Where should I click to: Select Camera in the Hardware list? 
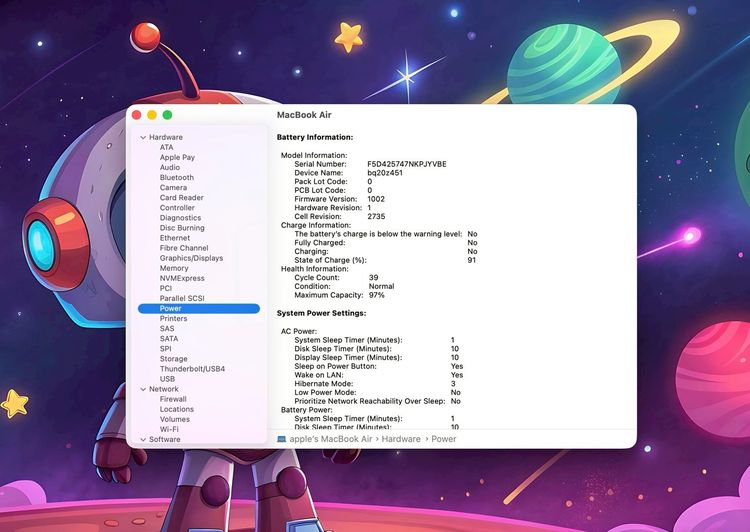(x=173, y=187)
